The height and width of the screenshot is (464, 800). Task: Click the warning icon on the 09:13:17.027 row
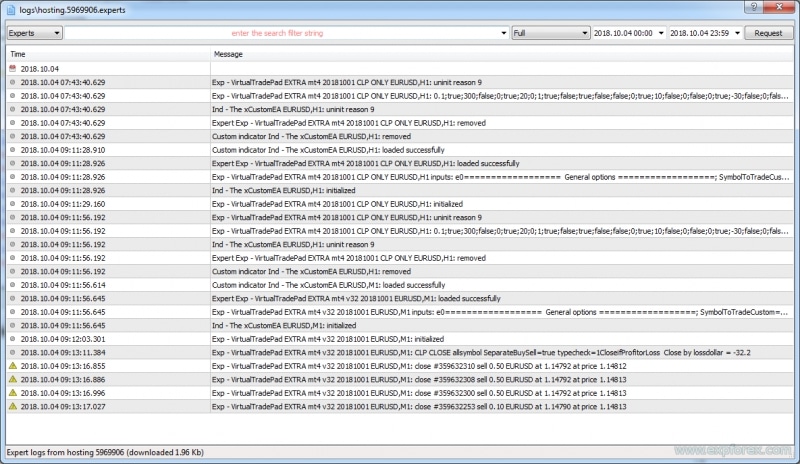click(x=11, y=406)
